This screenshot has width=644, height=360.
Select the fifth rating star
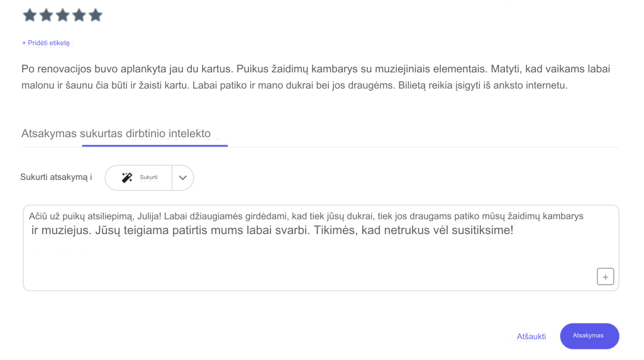tap(96, 15)
